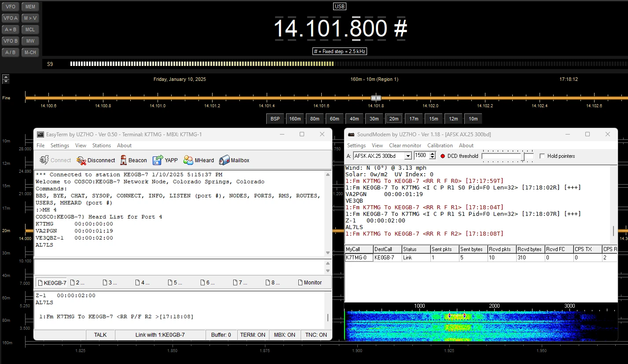Adjust the DCD threshold slider
This screenshot has height=364, width=628.
pos(523,156)
